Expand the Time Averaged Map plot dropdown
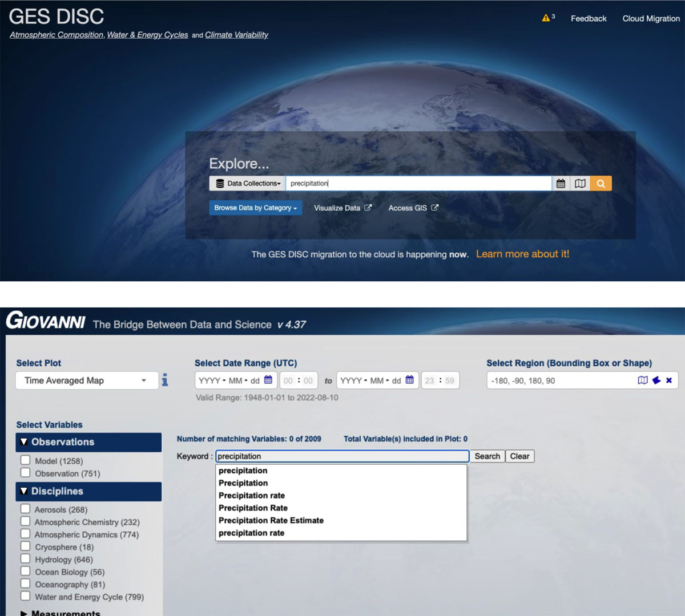 click(87, 380)
